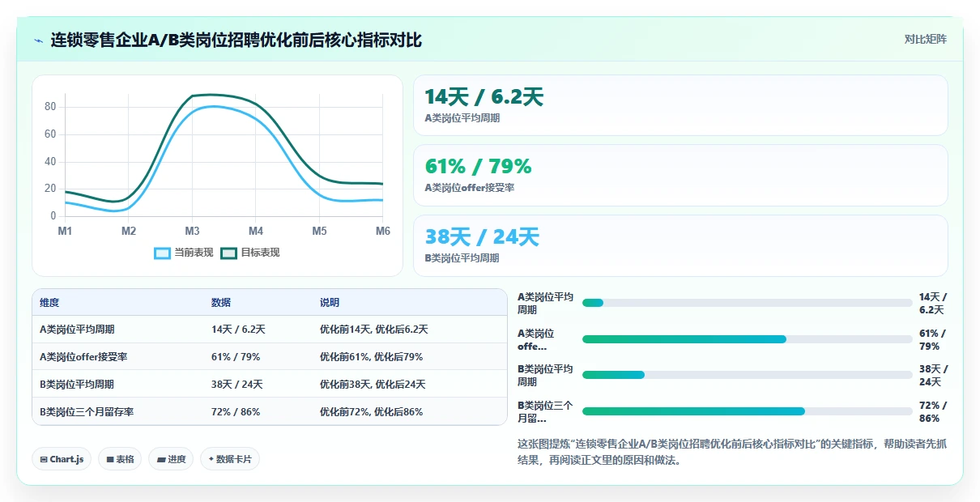
Task: Click the 表格 tag chip
Action: pyautogui.click(x=120, y=459)
